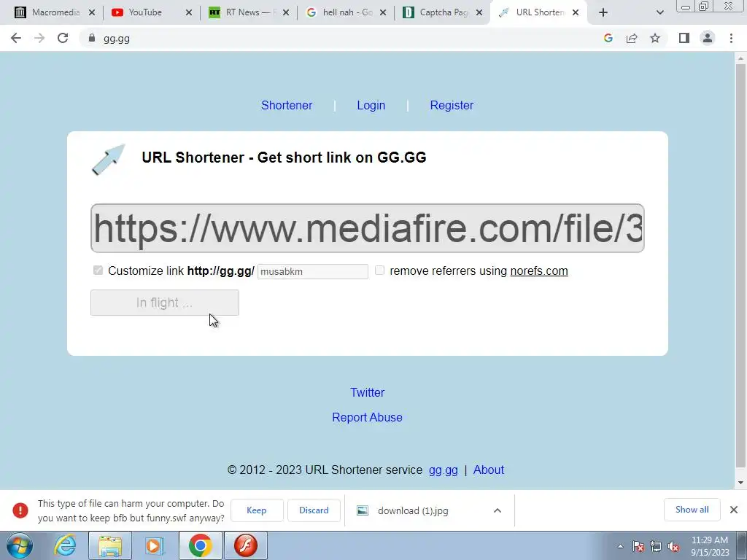The height and width of the screenshot is (560, 747).
Task: Click Show all downloads
Action: (692, 510)
